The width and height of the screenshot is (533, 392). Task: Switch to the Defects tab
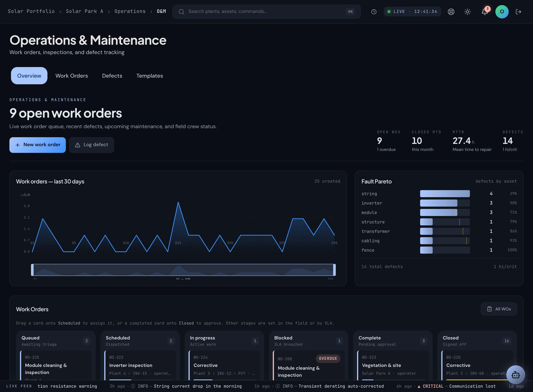tap(112, 76)
